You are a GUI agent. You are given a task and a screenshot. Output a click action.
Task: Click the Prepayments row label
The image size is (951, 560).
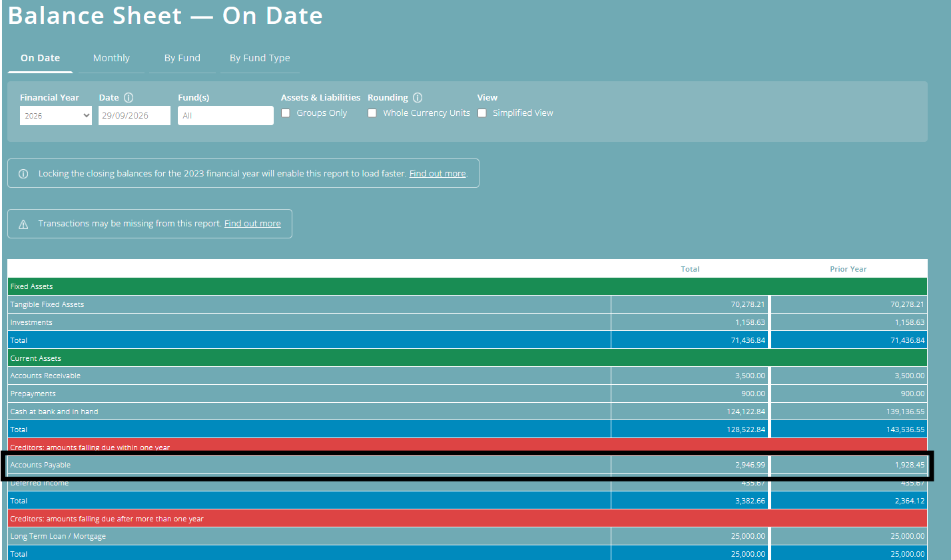tap(33, 394)
